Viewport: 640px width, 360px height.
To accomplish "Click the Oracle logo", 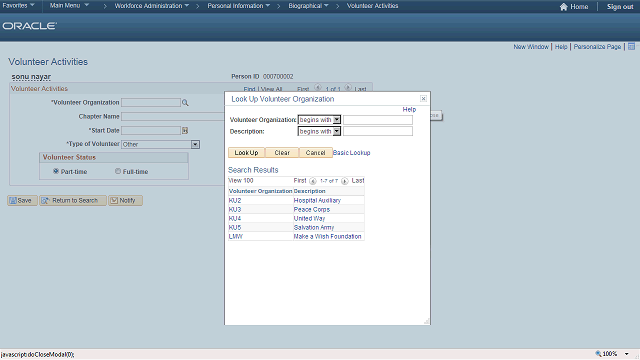I will click(x=29, y=26).
